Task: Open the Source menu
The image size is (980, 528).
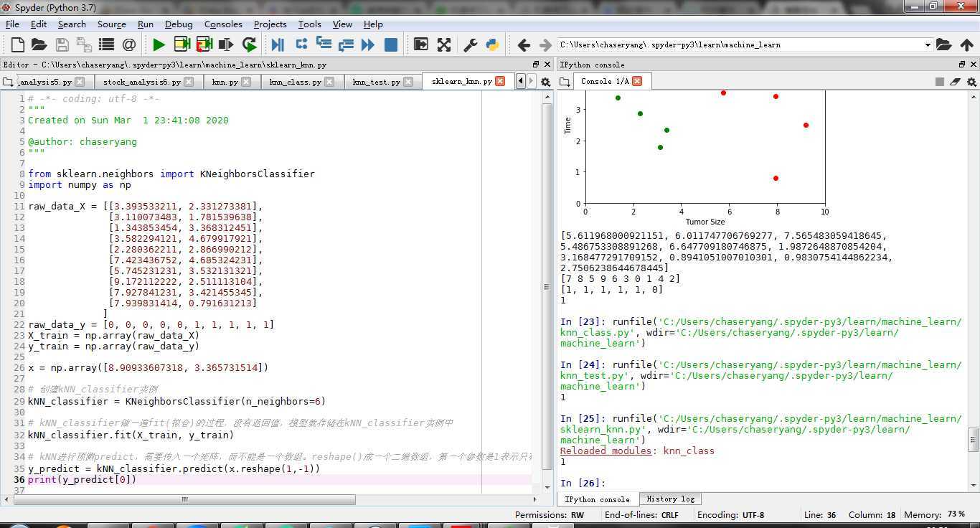Action: click(111, 24)
